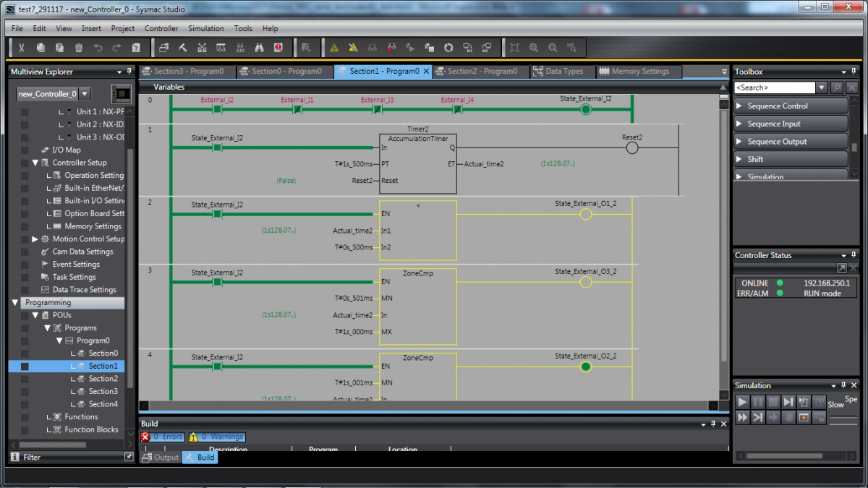The image size is (868, 488).
Task: Pin the Toolbox panel with pushpin icon
Action: coord(854,72)
